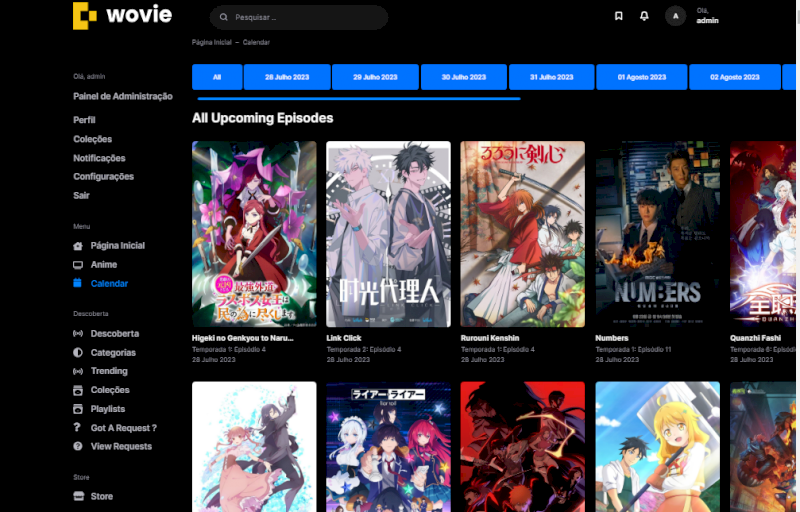Open the Liar Liar poster in second row

click(x=388, y=447)
